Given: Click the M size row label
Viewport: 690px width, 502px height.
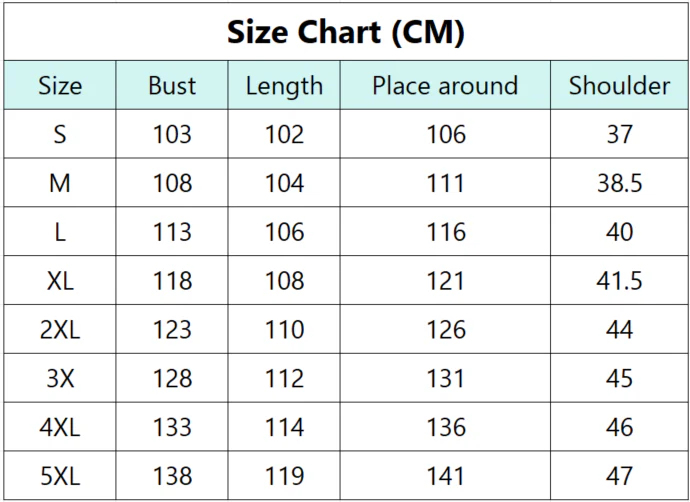Looking at the screenshot, I should (x=60, y=183).
